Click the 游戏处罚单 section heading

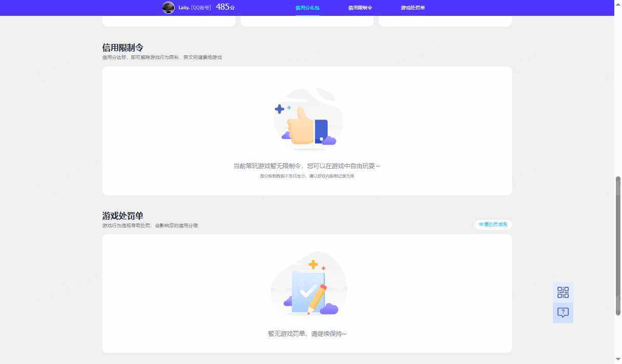(123, 216)
